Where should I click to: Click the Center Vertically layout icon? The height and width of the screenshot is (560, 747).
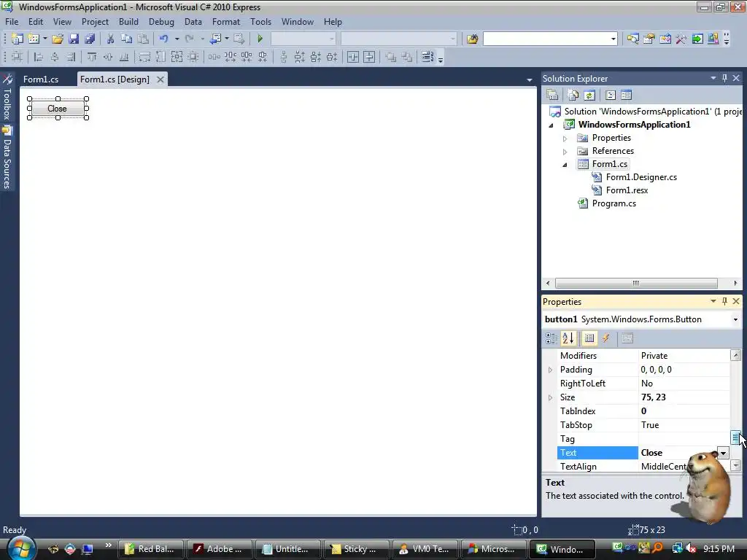pyautogui.click(x=369, y=57)
